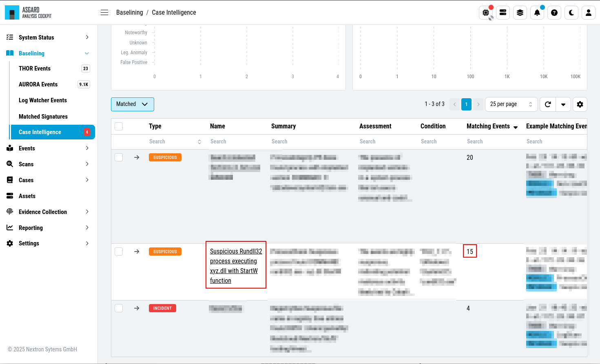Click the SUSPICIOUS badge in first row
This screenshot has width=600, height=364.
pyautogui.click(x=165, y=157)
